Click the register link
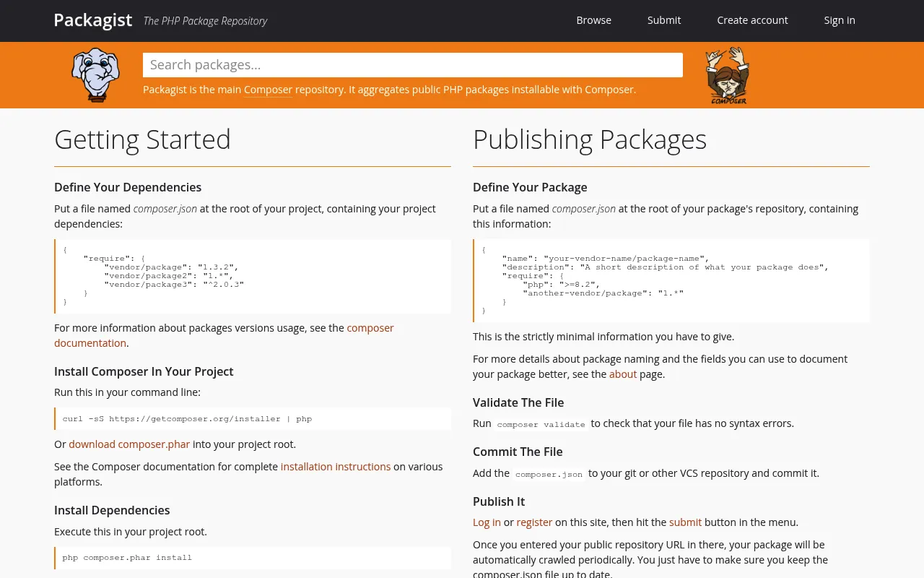 pyautogui.click(x=534, y=522)
